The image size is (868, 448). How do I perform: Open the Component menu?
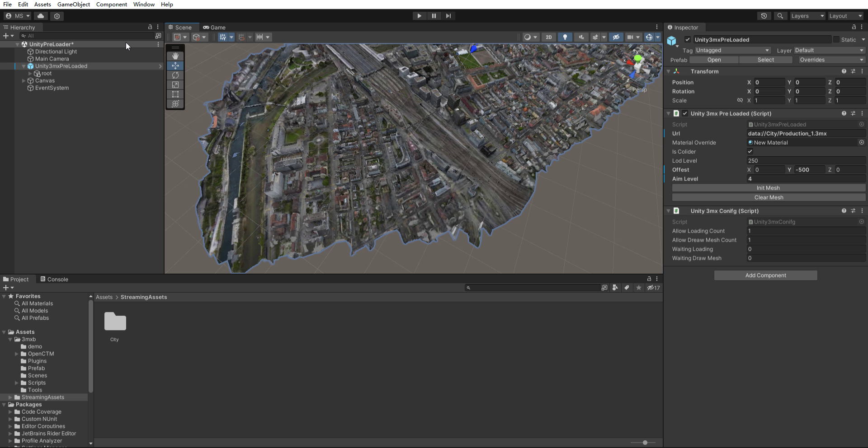(111, 4)
